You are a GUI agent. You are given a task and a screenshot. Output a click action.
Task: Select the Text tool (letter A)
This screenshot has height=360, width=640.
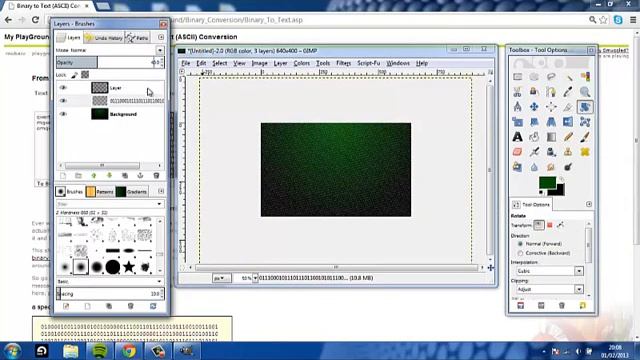coord(518,137)
